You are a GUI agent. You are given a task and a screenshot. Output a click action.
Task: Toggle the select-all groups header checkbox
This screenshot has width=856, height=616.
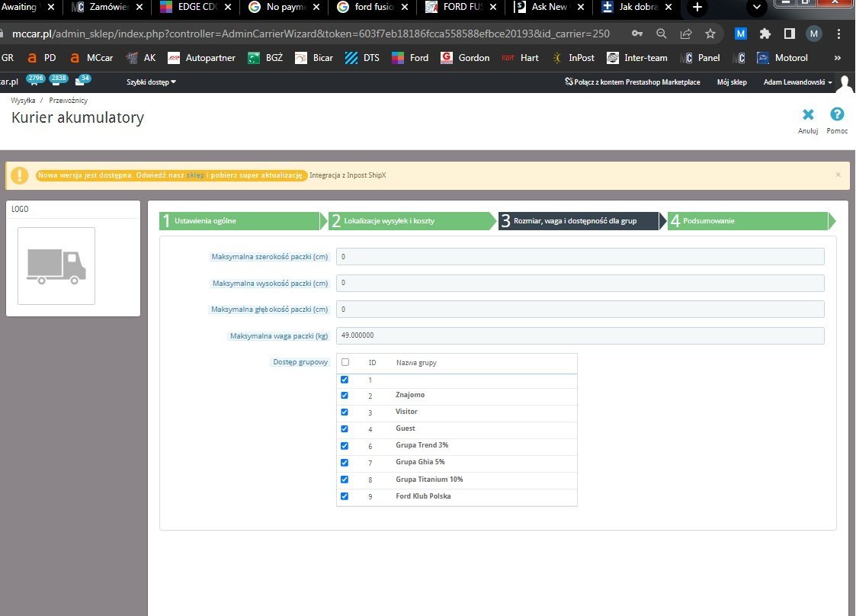345,363
